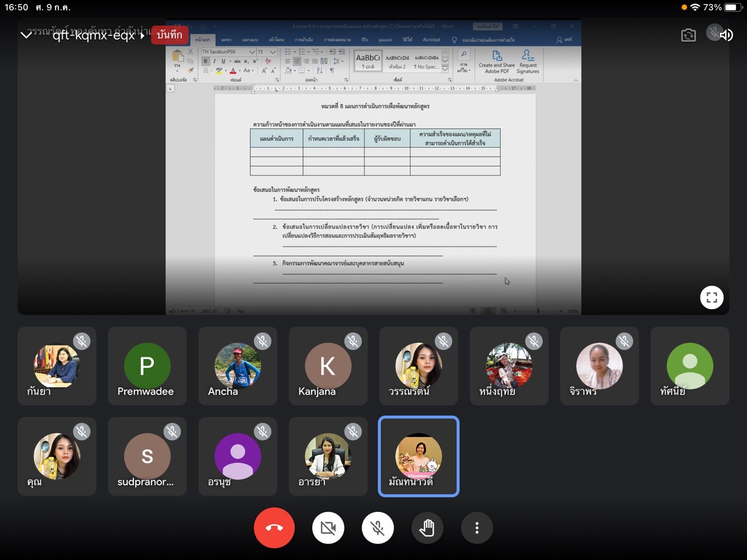Open the TH SarabunPSK font dropdown
The image size is (747, 560).
click(252, 52)
